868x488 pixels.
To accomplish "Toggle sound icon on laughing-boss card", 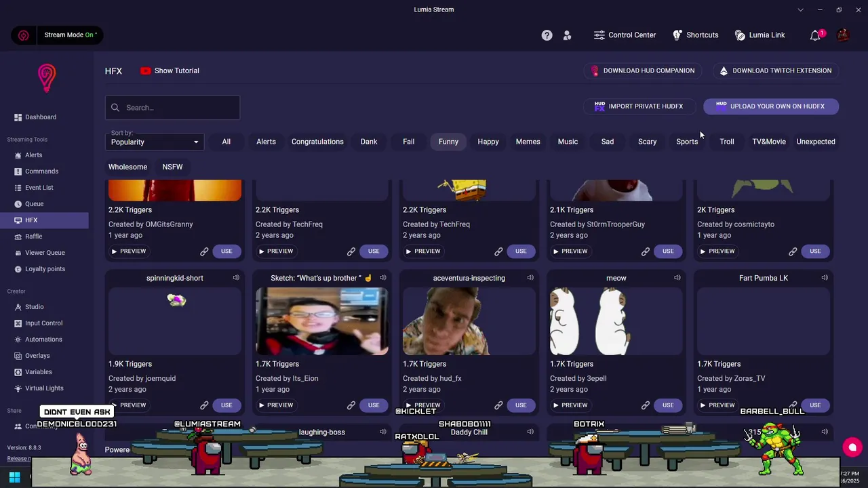I will point(383,432).
